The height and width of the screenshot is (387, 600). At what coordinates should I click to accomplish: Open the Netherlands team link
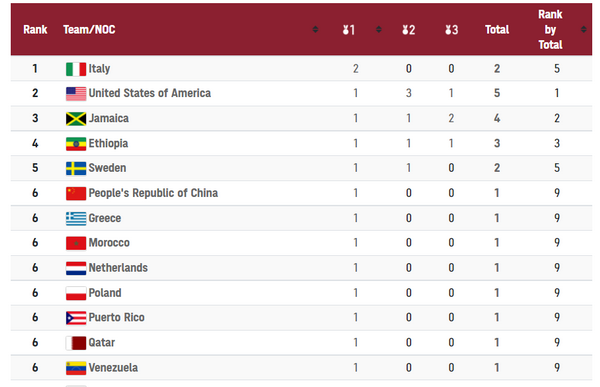point(118,268)
